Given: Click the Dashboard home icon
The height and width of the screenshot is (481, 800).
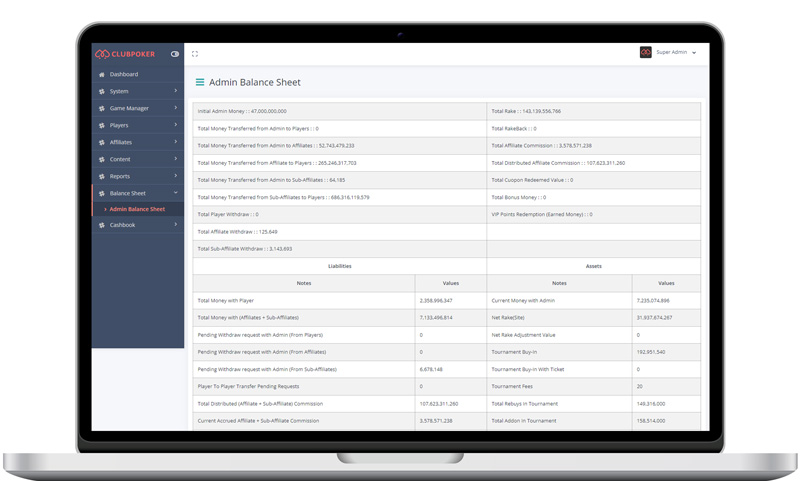Looking at the screenshot, I should pyautogui.click(x=102, y=74).
